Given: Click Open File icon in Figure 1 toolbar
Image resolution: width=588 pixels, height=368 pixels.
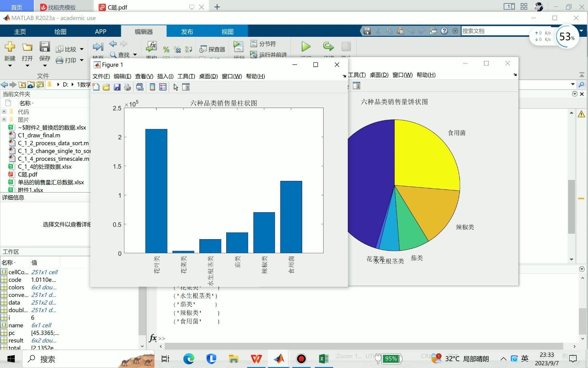Looking at the screenshot, I should [107, 87].
